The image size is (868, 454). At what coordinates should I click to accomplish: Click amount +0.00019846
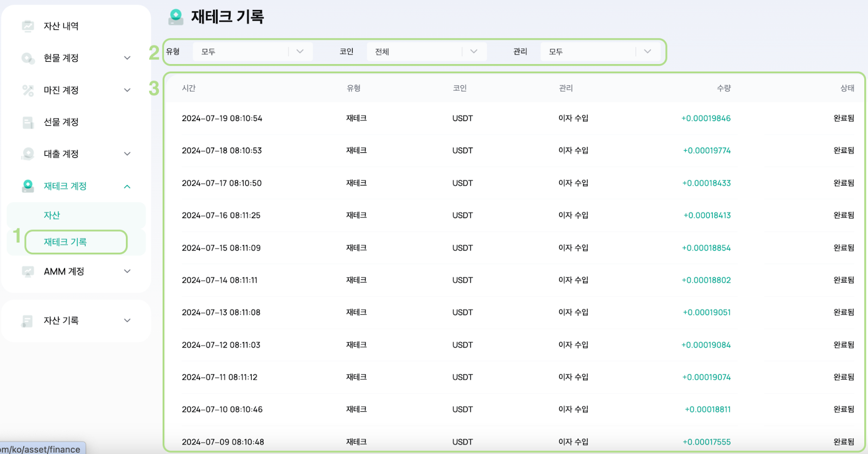[706, 118]
